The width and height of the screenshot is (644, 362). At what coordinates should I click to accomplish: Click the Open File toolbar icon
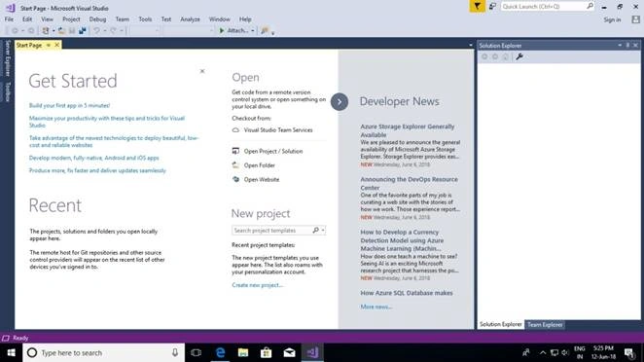[x=61, y=31]
